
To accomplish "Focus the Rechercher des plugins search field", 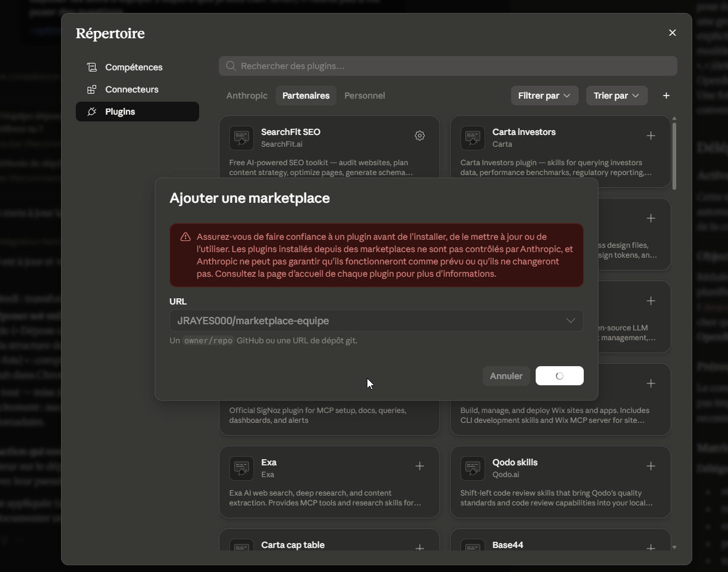I will pos(448,66).
